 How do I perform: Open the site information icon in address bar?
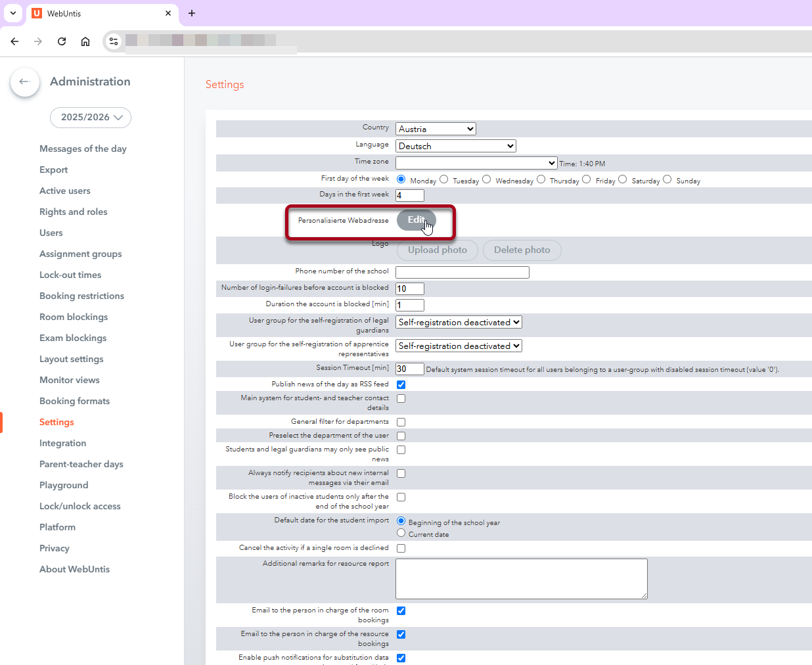(114, 41)
